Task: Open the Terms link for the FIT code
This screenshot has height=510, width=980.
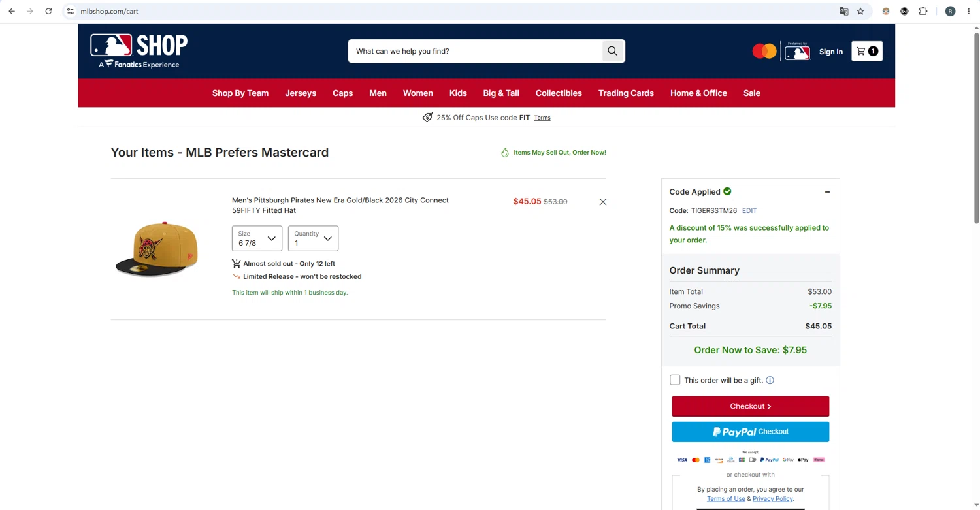Action: pyautogui.click(x=542, y=118)
